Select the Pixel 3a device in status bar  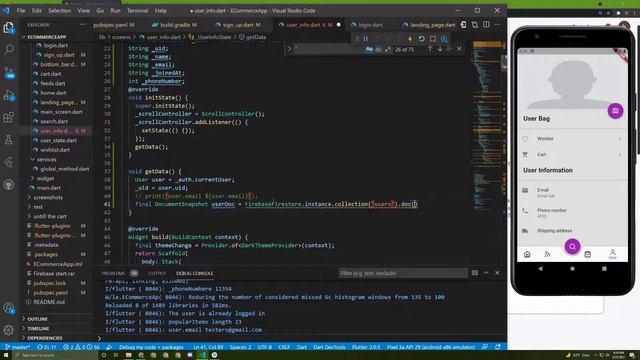pos(431,347)
